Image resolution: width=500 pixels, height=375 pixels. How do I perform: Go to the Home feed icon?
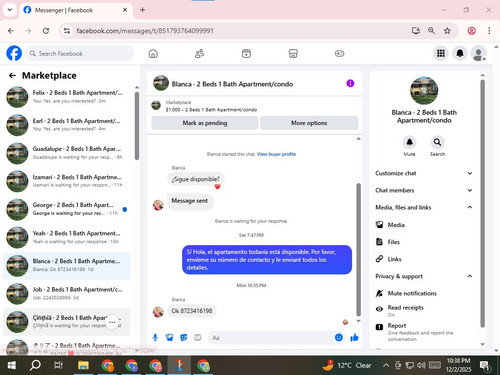(x=153, y=53)
